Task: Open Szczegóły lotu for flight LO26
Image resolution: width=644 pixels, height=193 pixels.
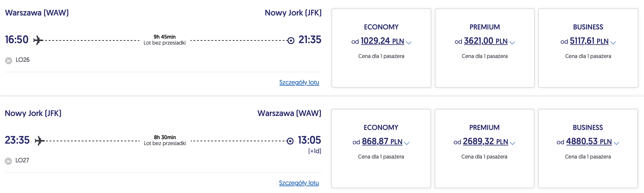Action: point(299,82)
